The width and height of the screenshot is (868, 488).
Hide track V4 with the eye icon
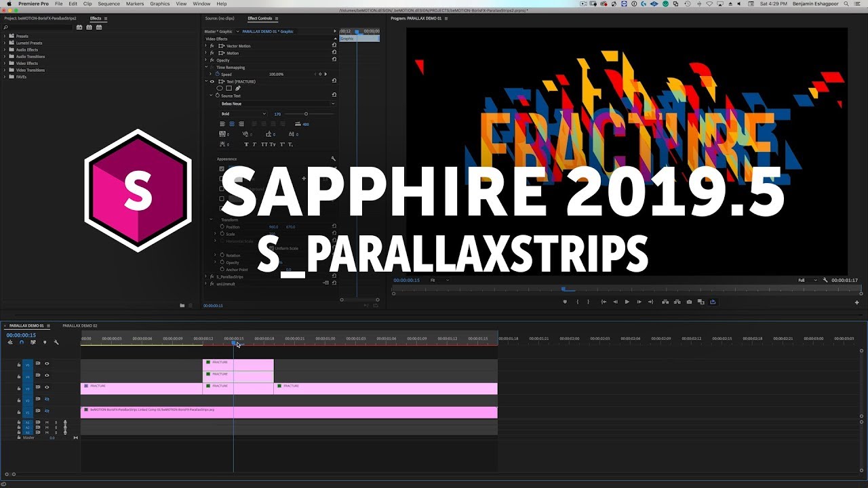(x=47, y=375)
